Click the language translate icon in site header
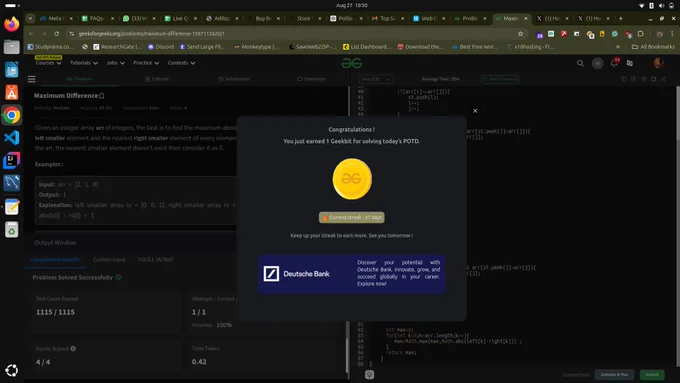680x383 pixels. [630, 63]
